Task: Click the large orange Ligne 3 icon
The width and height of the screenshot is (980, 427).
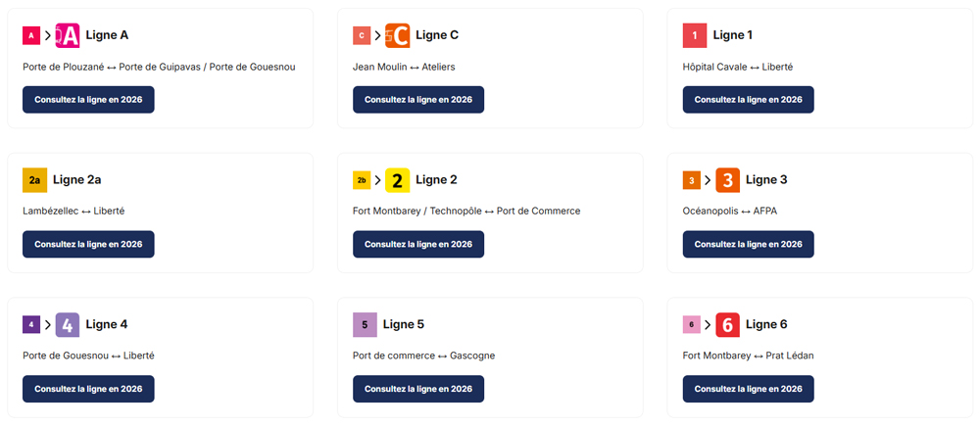Action: [727, 180]
